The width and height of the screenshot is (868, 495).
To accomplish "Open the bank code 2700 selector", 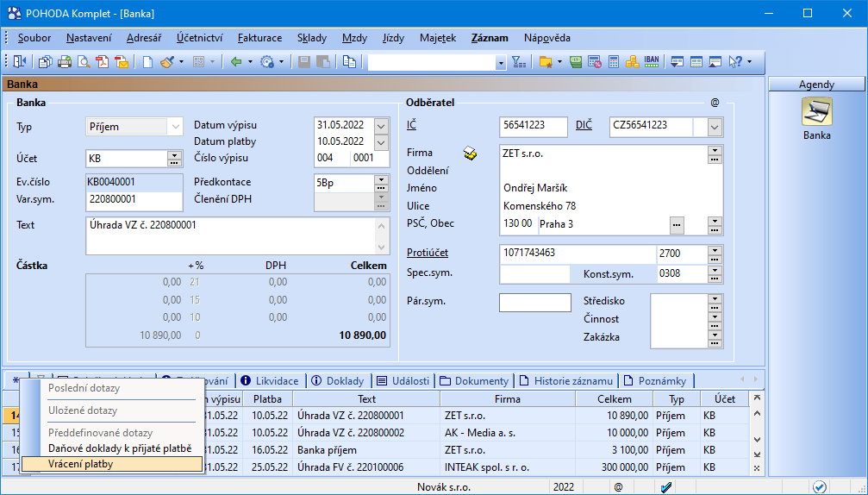I will pyautogui.click(x=715, y=254).
